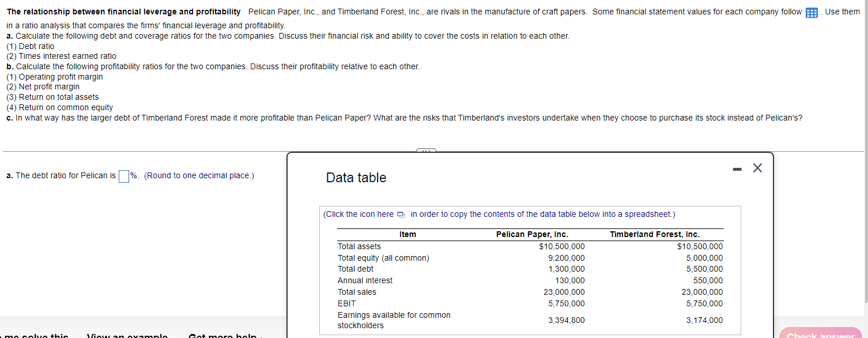
Task: Select Timberland total assets $10,500,000 cell
Action: point(700,246)
